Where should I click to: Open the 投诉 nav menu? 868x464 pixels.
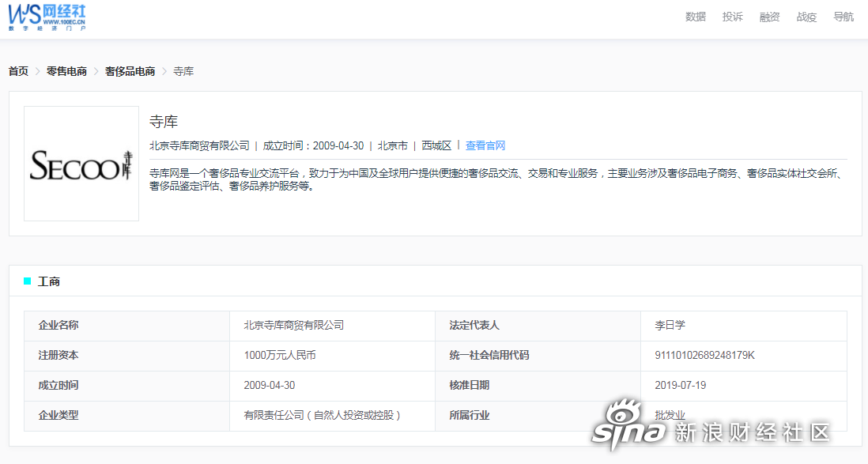pyautogui.click(x=732, y=17)
